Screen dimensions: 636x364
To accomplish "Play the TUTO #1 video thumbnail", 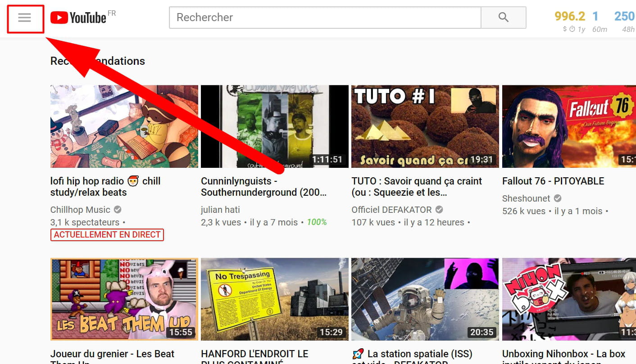I will [x=425, y=126].
